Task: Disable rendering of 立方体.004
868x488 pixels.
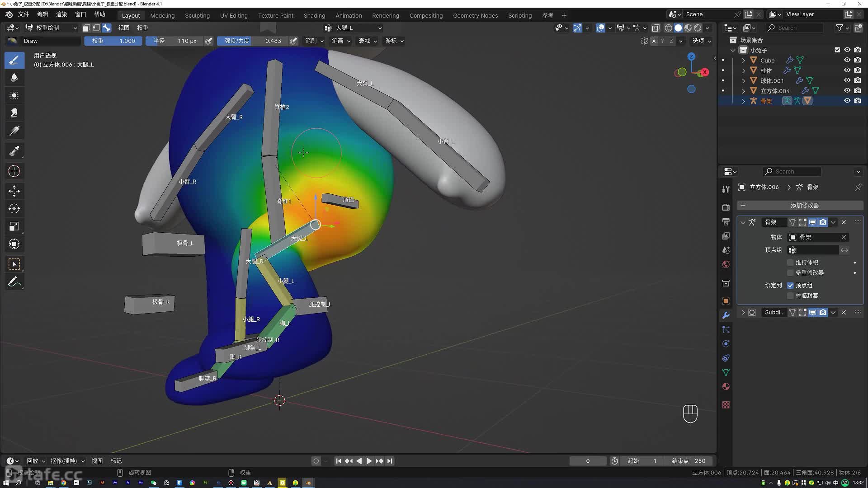Action: 858,91
